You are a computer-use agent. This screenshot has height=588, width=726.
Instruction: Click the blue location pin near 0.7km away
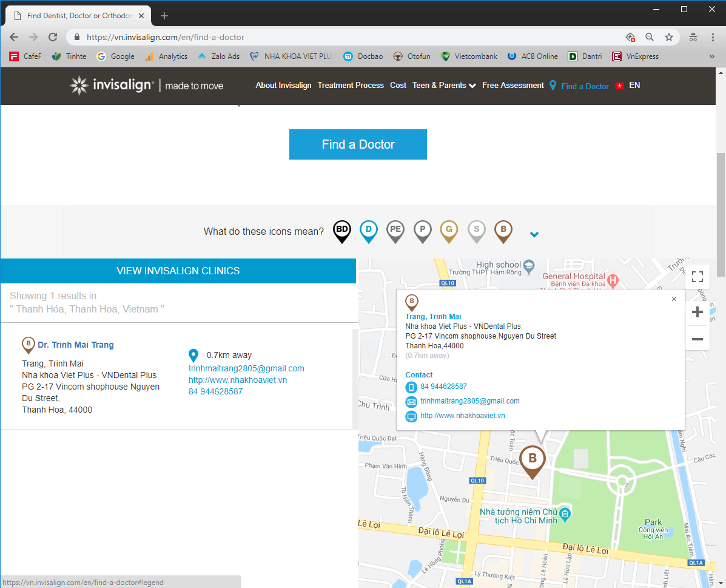[x=193, y=356]
